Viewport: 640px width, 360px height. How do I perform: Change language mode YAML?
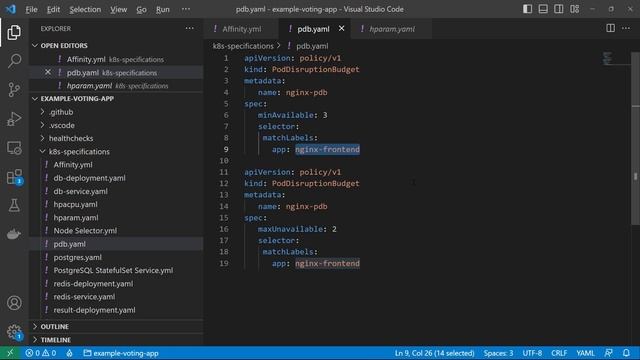[x=585, y=353]
